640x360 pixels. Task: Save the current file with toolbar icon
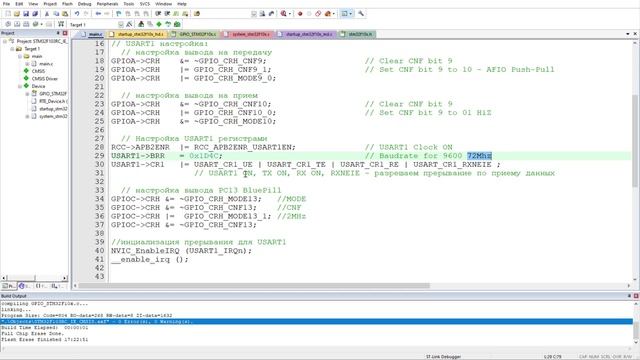coord(26,14)
